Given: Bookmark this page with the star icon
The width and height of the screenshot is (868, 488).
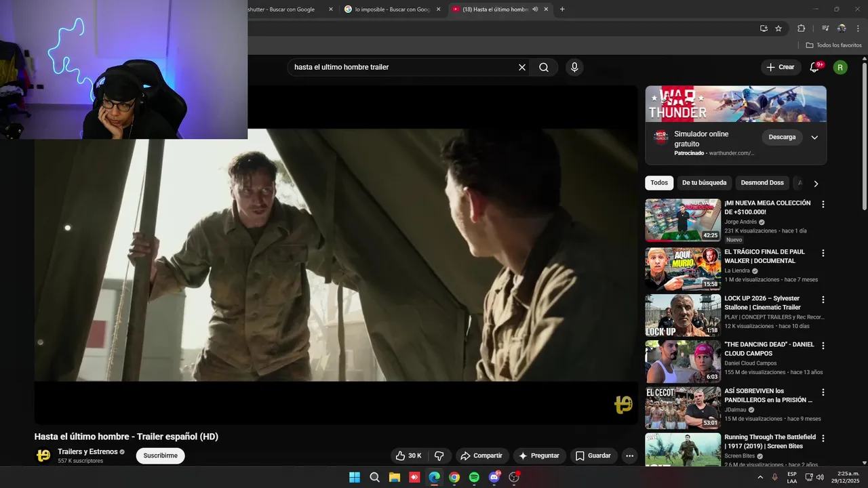Looking at the screenshot, I should pyautogui.click(x=778, y=28).
